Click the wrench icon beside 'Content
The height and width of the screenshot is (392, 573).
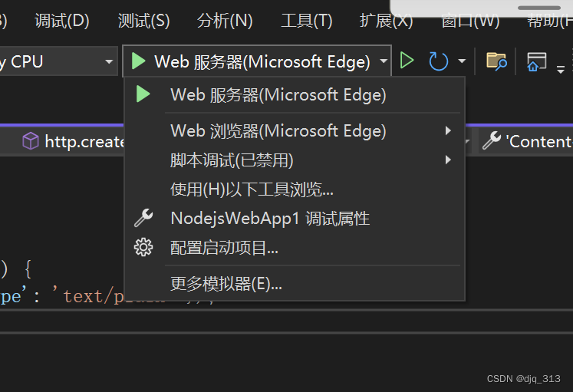click(492, 141)
